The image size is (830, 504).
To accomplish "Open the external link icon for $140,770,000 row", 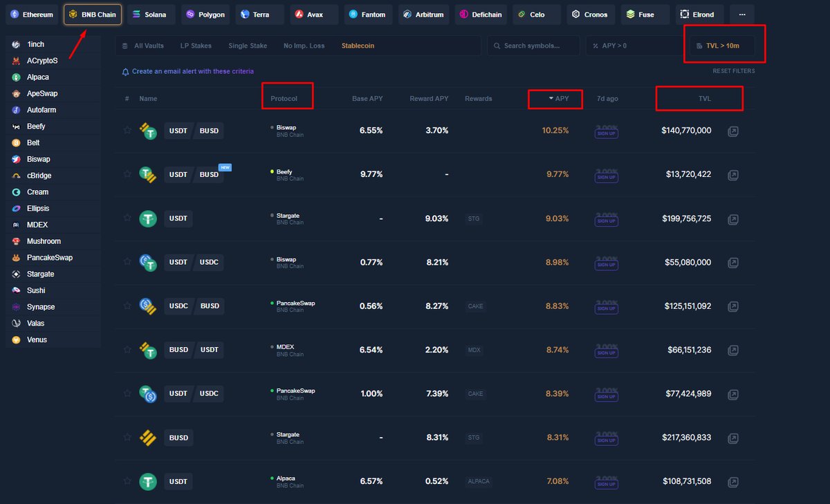I will point(733,131).
